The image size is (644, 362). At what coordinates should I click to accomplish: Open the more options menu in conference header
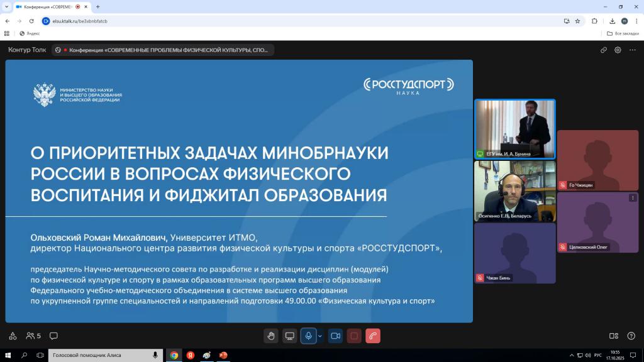pyautogui.click(x=632, y=50)
